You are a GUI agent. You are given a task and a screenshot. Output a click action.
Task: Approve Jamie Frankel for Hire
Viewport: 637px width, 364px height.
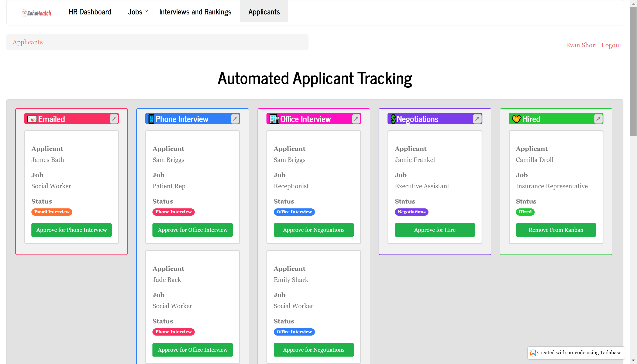(x=435, y=230)
